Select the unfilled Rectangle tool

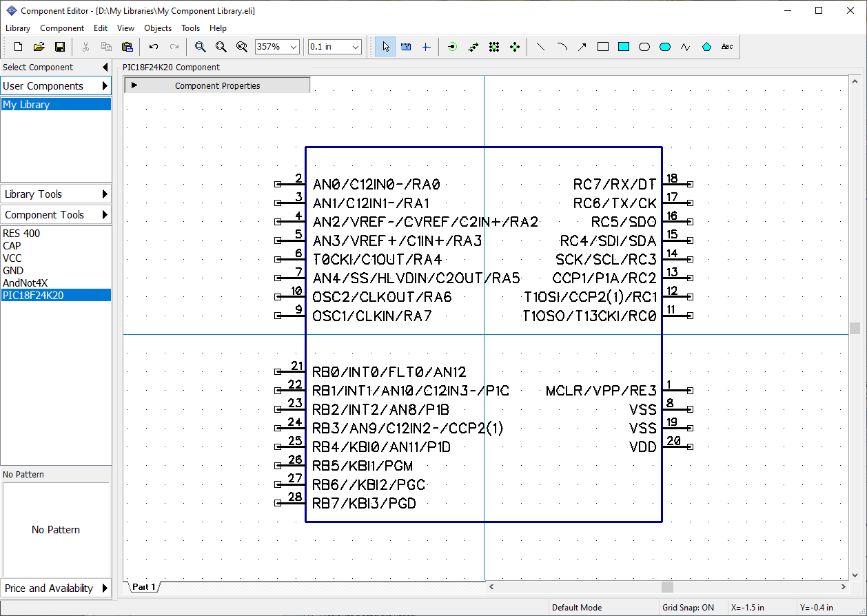(603, 47)
